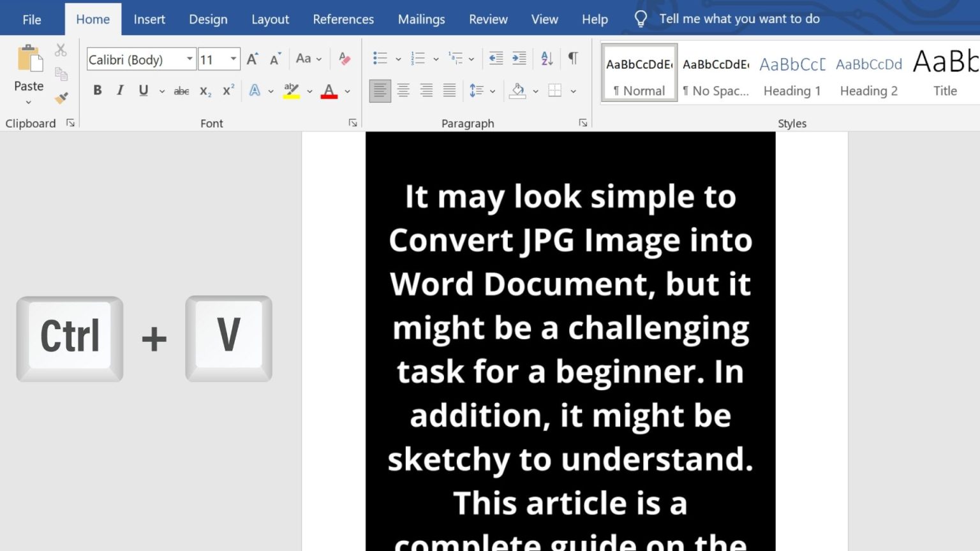The image size is (980, 551).
Task: Toggle italic formatting
Action: click(x=120, y=91)
